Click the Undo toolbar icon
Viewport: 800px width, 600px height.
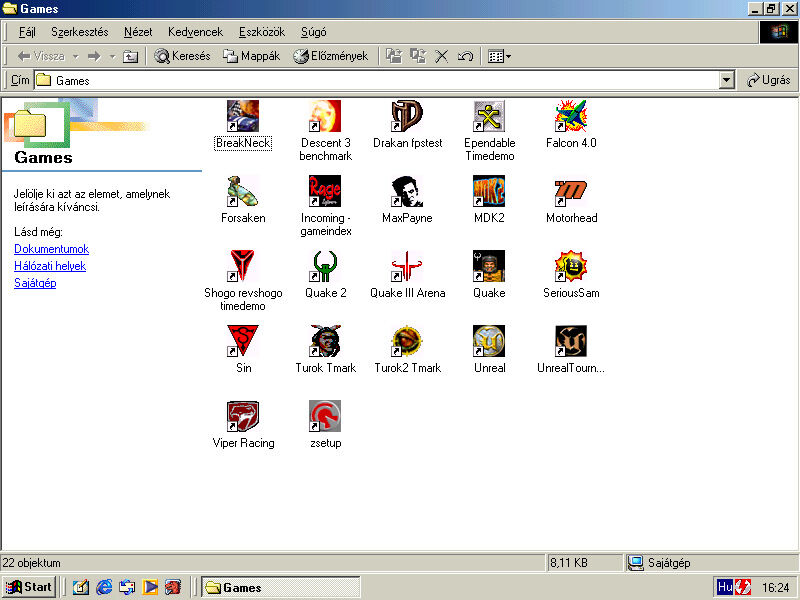coord(465,56)
